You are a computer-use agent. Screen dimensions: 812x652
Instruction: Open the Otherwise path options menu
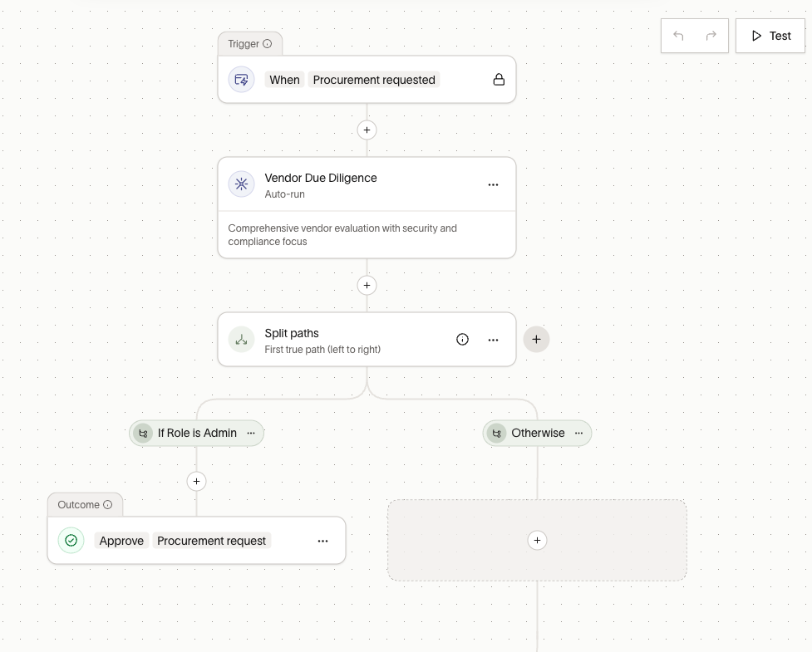click(x=579, y=433)
